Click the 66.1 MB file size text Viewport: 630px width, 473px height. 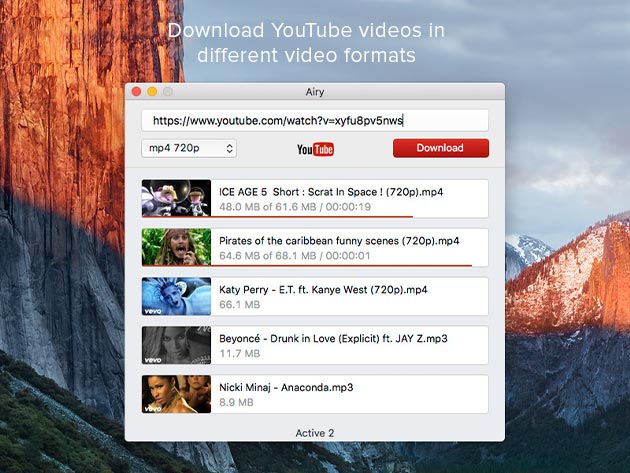coord(239,305)
